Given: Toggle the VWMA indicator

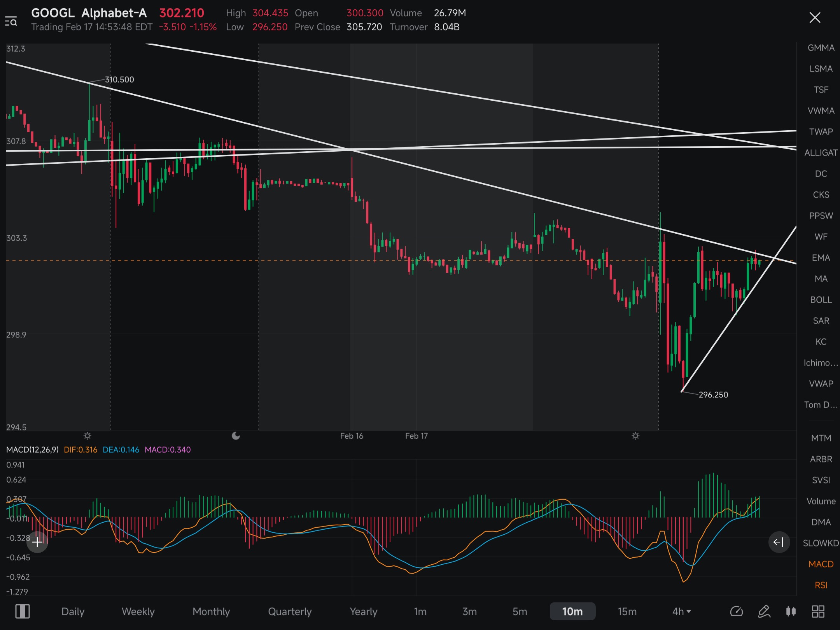Looking at the screenshot, I should point(821,111).
